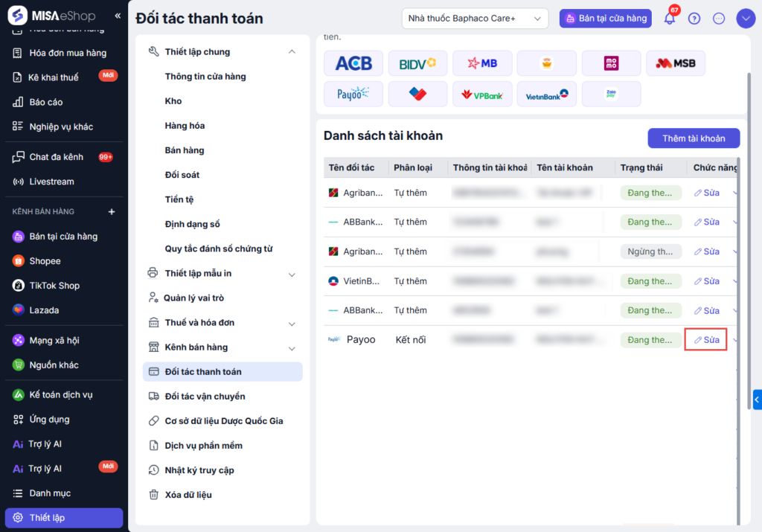
Task: Click the Bán tại cửa hàng header button
Action: (605, 19)
